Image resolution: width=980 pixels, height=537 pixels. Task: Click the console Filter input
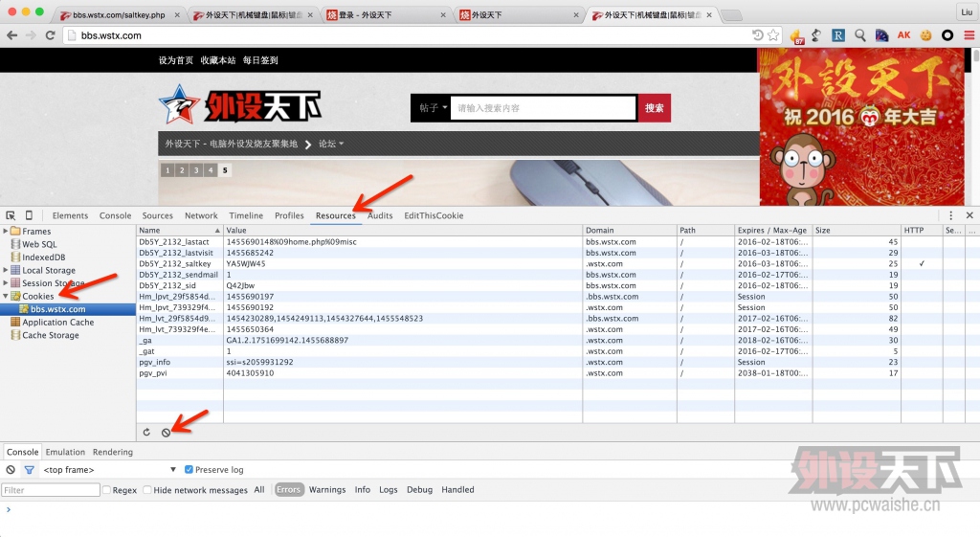click(x=51, y=489)
